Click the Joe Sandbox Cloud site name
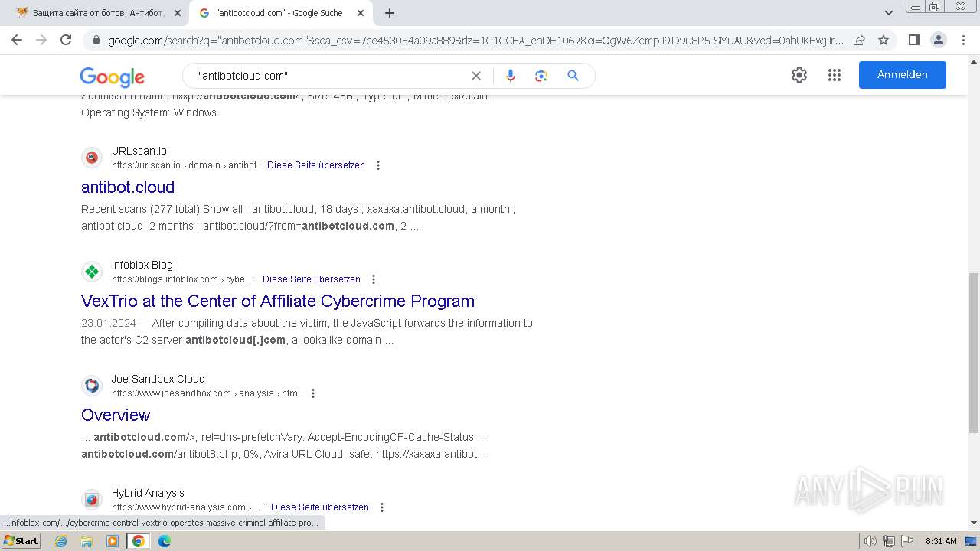980x551 pixels. pyautogui.click(x=158, y=379)
